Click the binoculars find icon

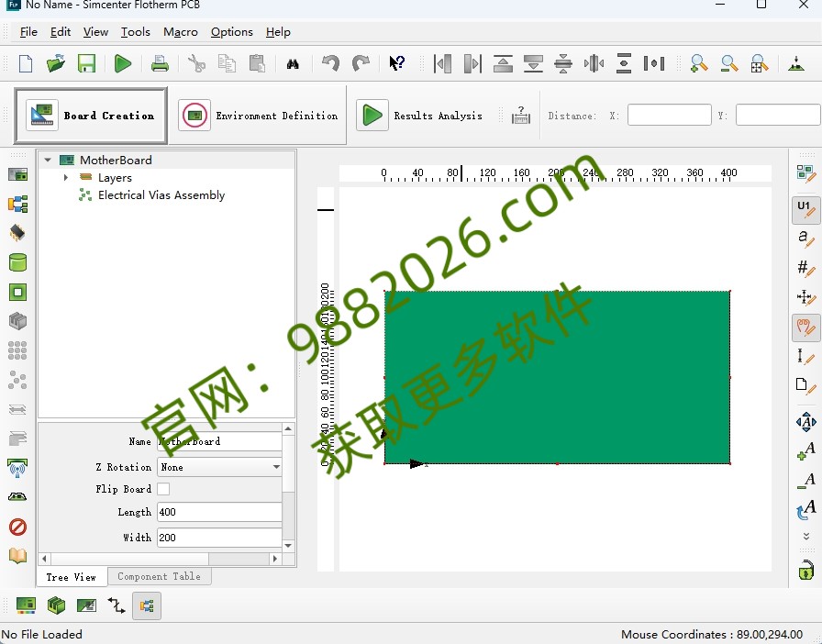[293, 64]
